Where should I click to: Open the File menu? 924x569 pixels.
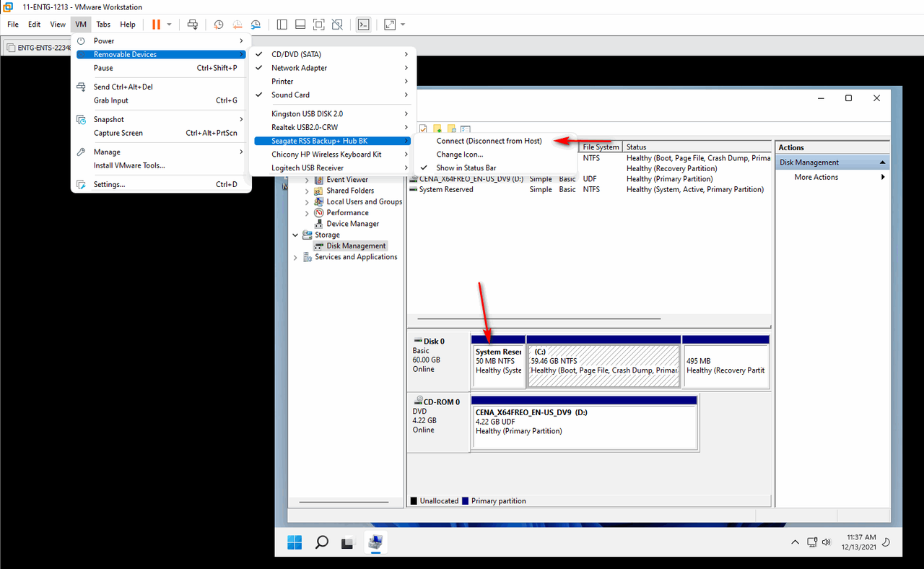coord(13,25)
